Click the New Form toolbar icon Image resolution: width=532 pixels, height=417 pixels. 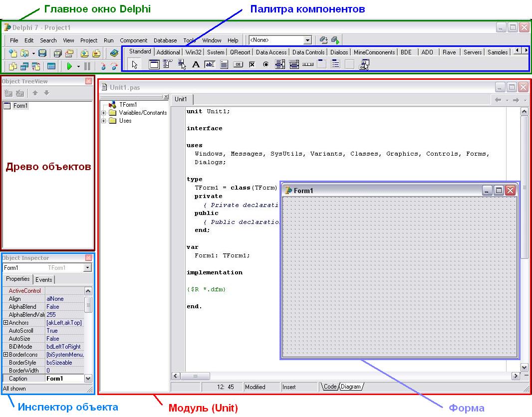[51, 66]
